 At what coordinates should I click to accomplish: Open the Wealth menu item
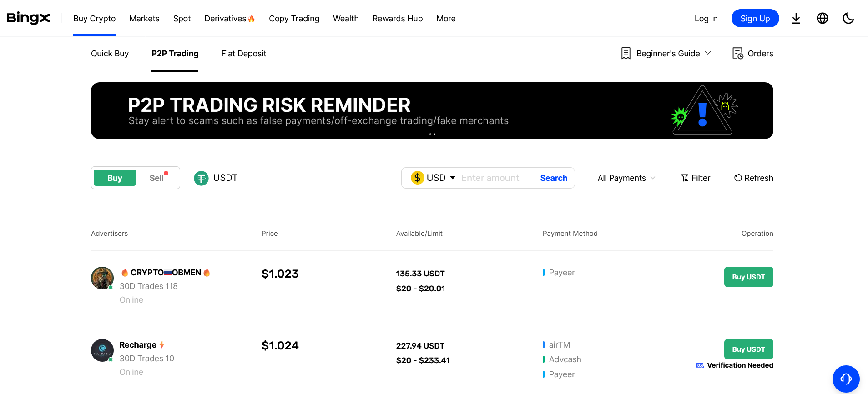(346, 19)
